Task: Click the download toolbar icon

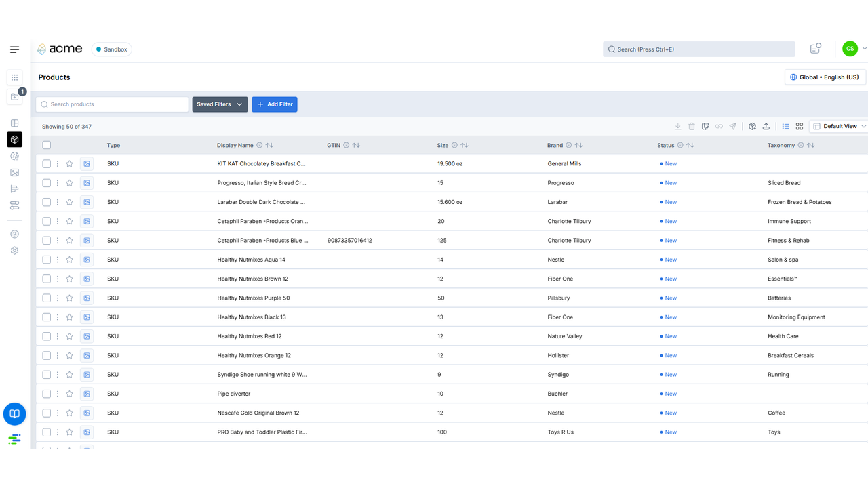Action: tap(677, 127)
